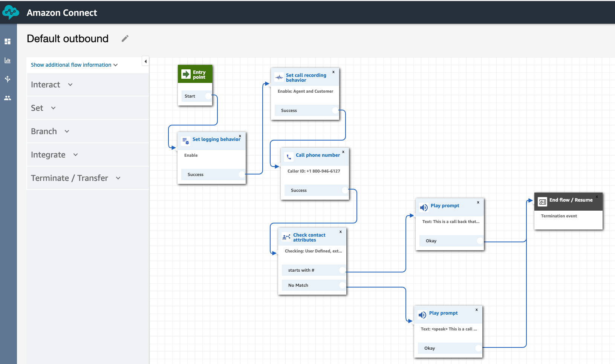Open the Check contact attributes title

(309, 237)
